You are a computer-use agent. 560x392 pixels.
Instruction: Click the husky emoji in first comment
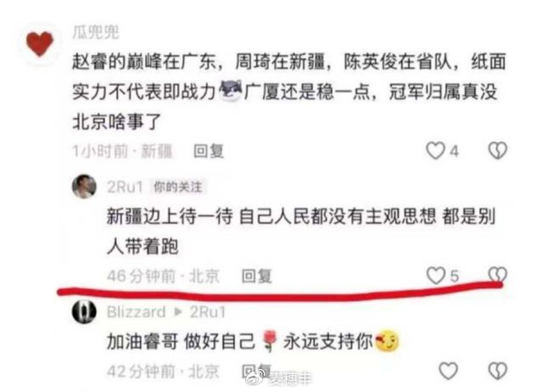click(x=231, y=90)
